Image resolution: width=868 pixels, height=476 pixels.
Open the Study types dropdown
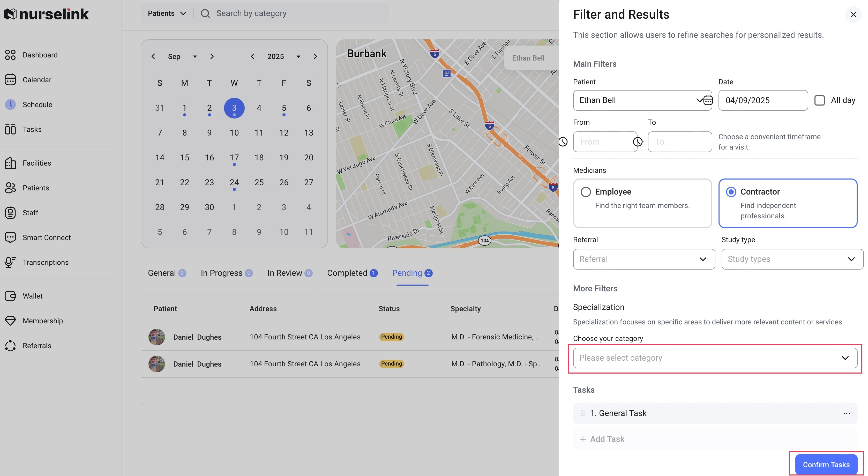[792, 259]
